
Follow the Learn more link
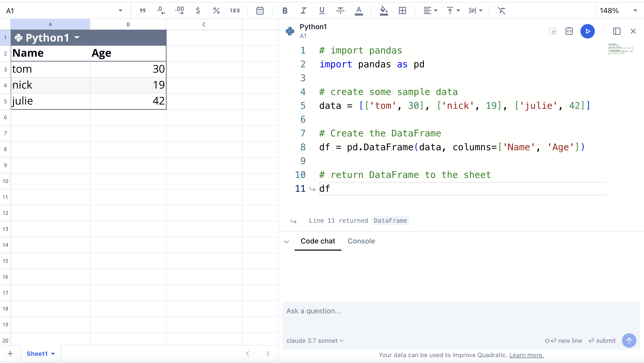(x=526, y=355)
